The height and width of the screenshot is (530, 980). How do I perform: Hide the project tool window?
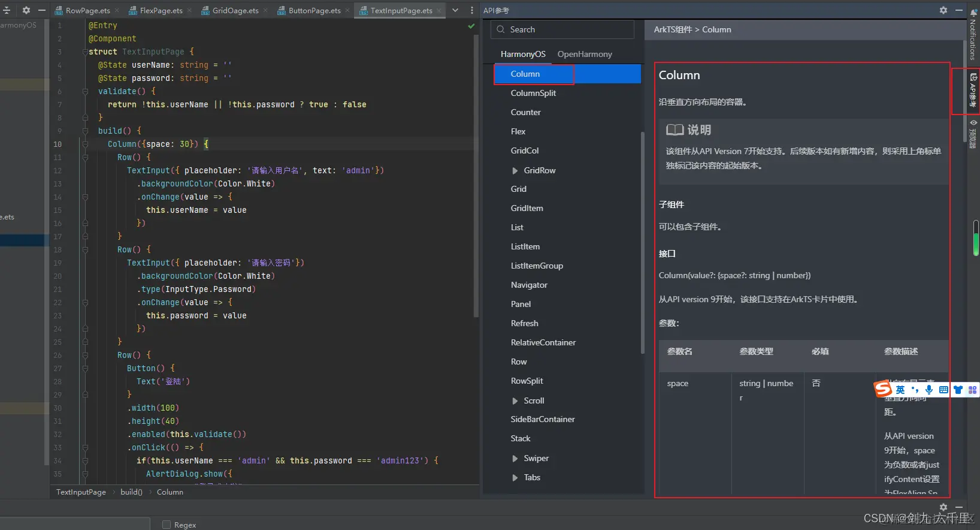[x=42, y=10]
